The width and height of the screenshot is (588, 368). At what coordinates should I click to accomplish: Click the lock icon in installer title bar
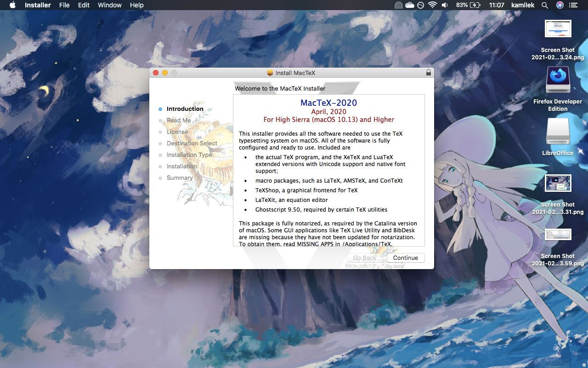[429, 73]
